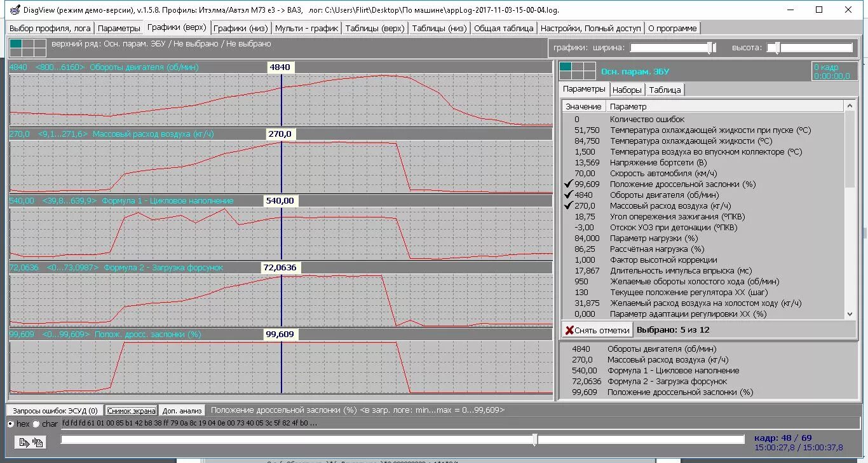Select the teal layout cell beside Осн. парам. ЭБУ

click(566, 66)
